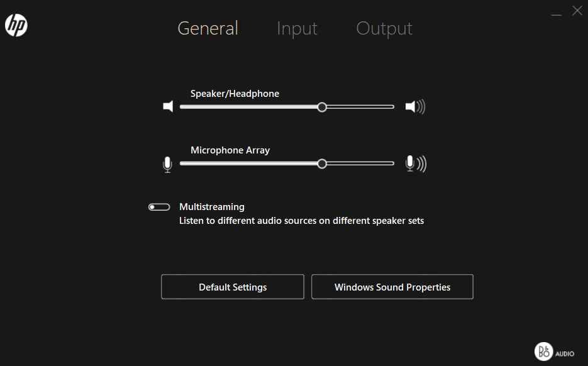
Task: Click the microphone slider track to lower level
Action: click(x=252, y=163)
